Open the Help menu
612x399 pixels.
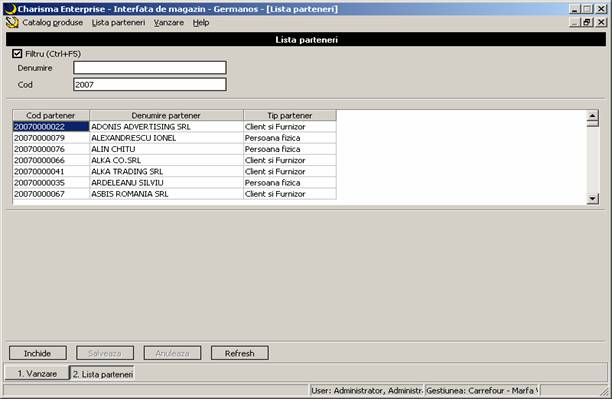click(201, 23)
